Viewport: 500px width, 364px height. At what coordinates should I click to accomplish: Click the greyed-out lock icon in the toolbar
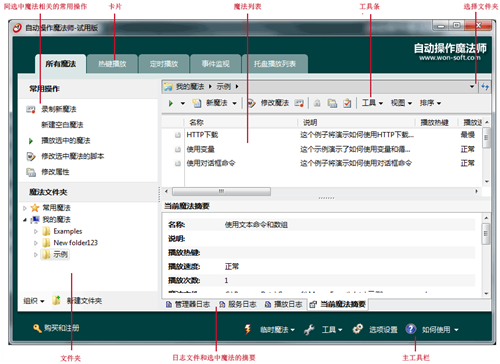(317, 103)
